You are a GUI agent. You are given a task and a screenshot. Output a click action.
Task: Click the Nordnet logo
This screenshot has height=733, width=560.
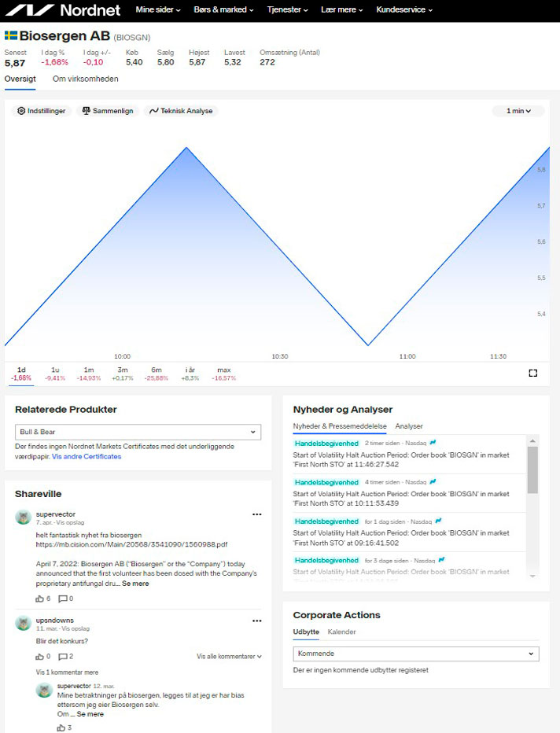pyautogui.click(x=64, y=9)
